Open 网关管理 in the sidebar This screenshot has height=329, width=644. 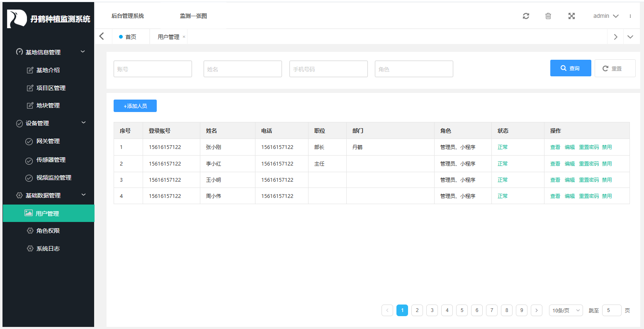click(48, 141)
